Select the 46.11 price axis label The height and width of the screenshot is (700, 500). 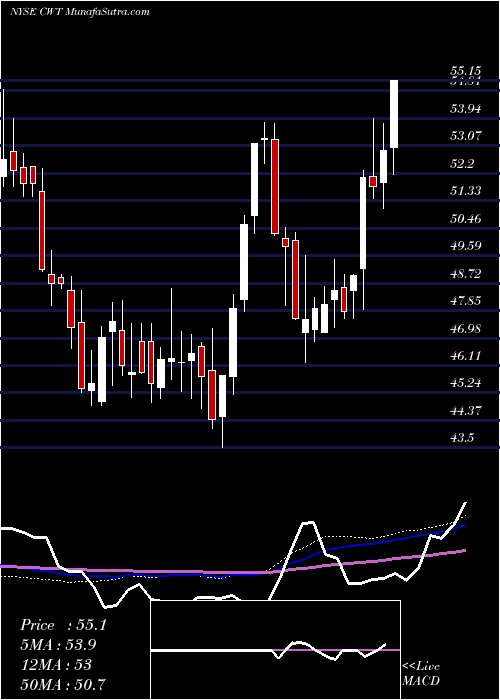pyautogui.click(x=466, y=356)
